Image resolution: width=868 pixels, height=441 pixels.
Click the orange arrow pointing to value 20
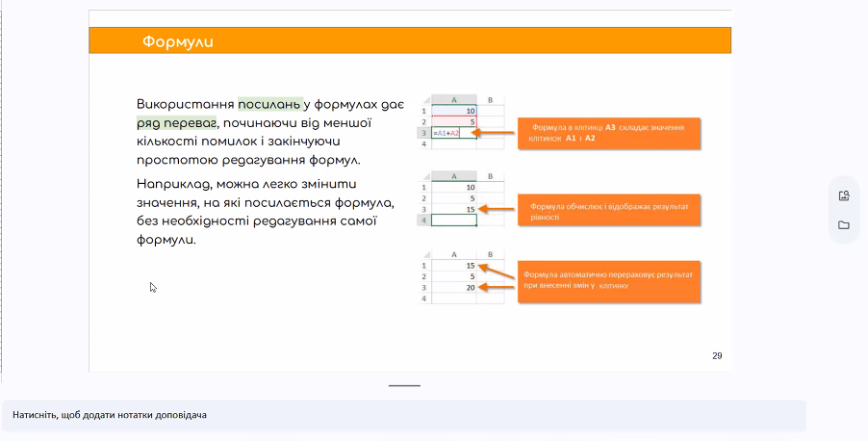(x=498, y=287)
